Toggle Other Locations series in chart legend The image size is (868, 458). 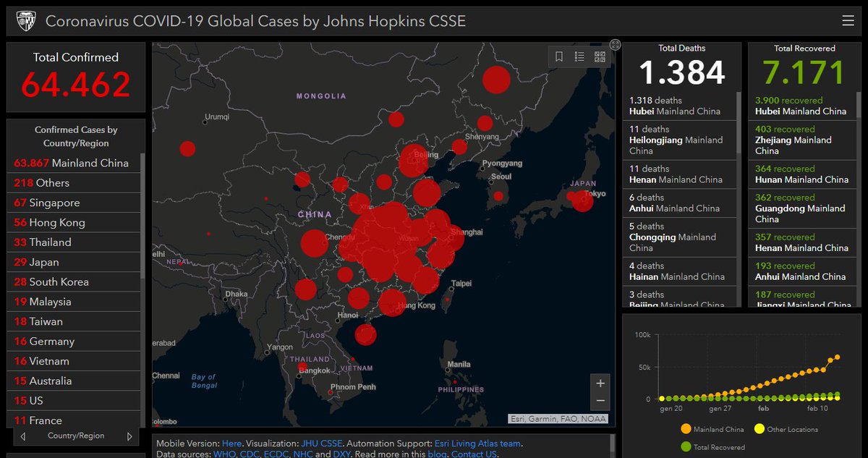(x=785, y=429)
